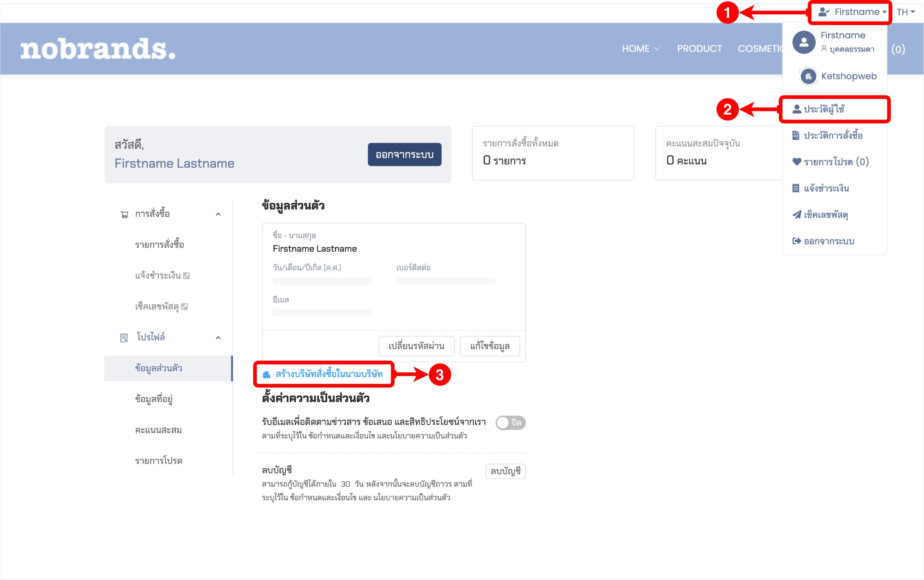Click the nobrands. logo
The width and height of the screenshot is (924, 580).
(98, 49)
